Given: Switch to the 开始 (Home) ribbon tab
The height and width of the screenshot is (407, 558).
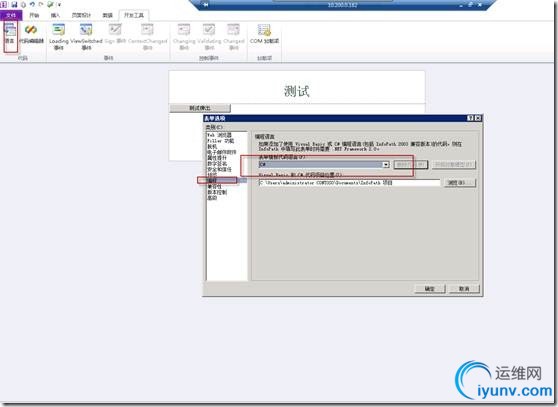Looking at the screenshot, I should point(34,15).
